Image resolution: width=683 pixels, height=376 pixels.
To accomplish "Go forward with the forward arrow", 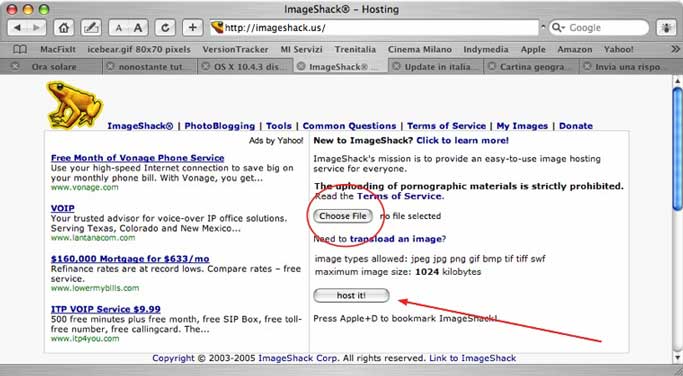I will click(x=37, y=28).
